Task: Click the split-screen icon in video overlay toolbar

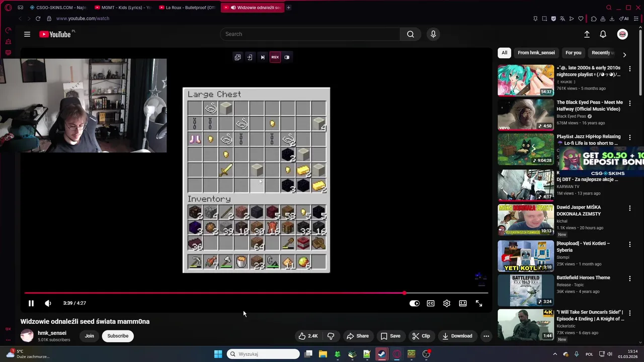Action: [287, 57]
